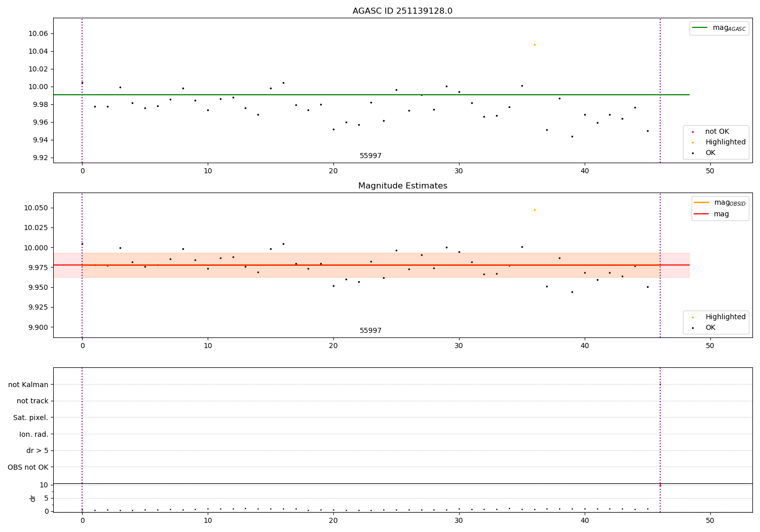Click the '10.06' y-axis tick label
Viewport: 760px width, 532px height.
(x=38, y=34)
